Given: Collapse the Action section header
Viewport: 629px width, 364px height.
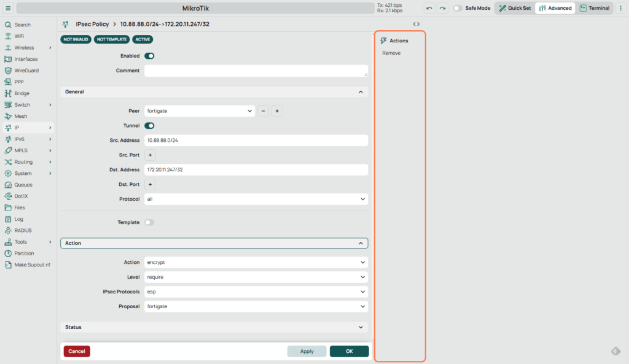Looking at the screenshot, I should (214, 243).
